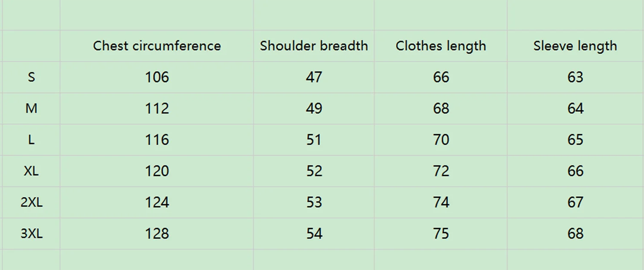
Task: Select the cell with chest value 106
Action: tap(157, 77)
